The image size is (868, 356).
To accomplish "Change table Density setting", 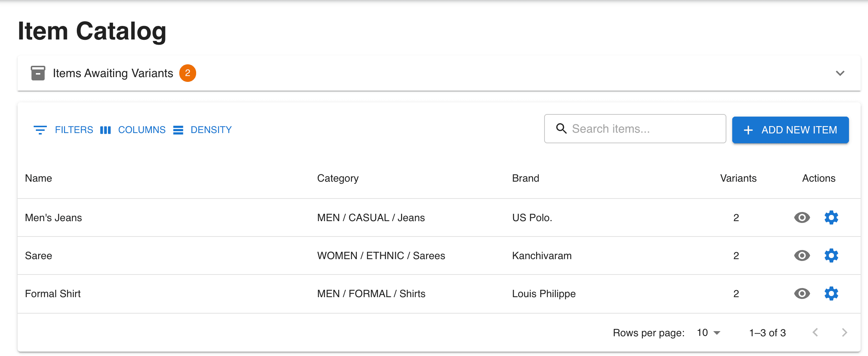I will 202,130.
